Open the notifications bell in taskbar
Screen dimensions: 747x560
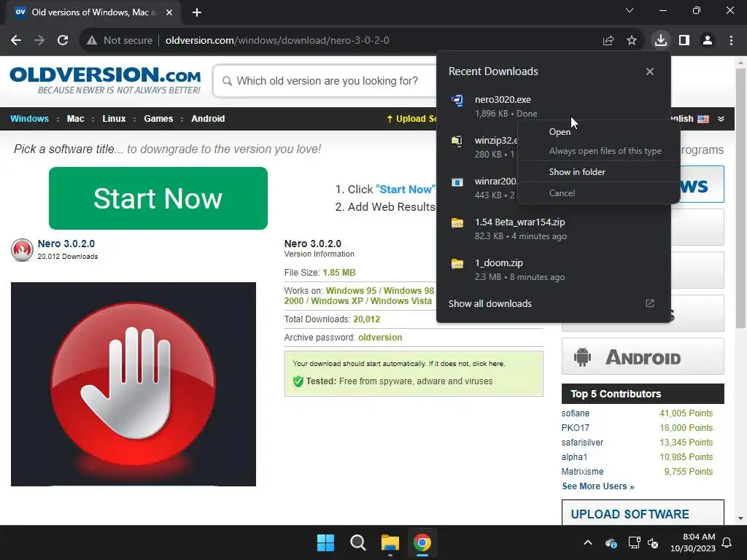pyautogui.click(x=727, y=542)
